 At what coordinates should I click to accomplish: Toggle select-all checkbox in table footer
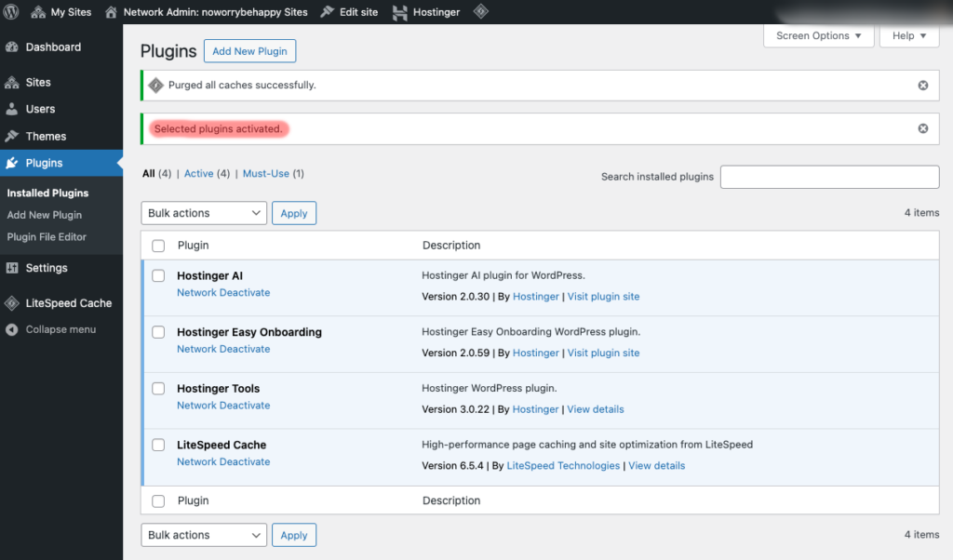pos(158,501)
